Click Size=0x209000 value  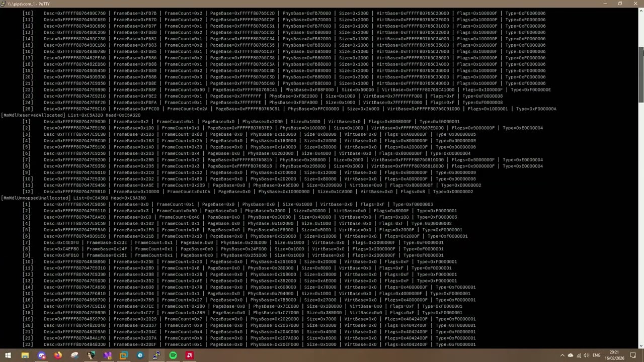click(324, 185)
